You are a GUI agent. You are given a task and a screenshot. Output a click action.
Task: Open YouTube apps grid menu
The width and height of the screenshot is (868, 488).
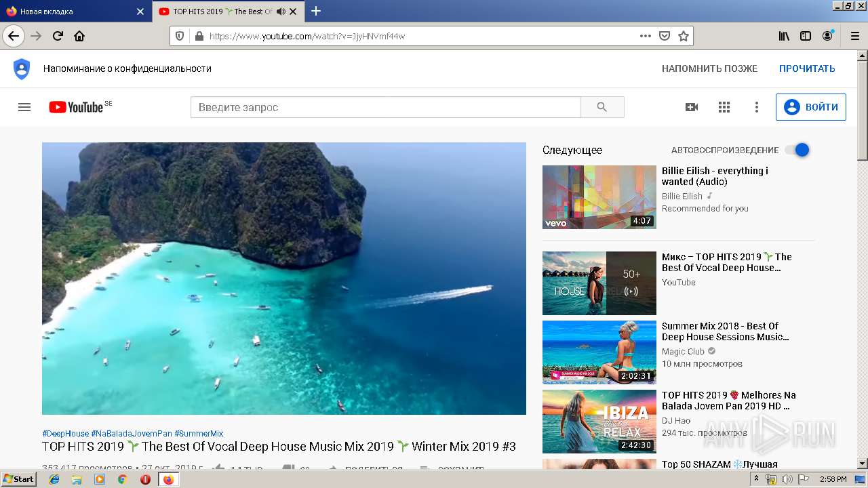click(724, 107)
